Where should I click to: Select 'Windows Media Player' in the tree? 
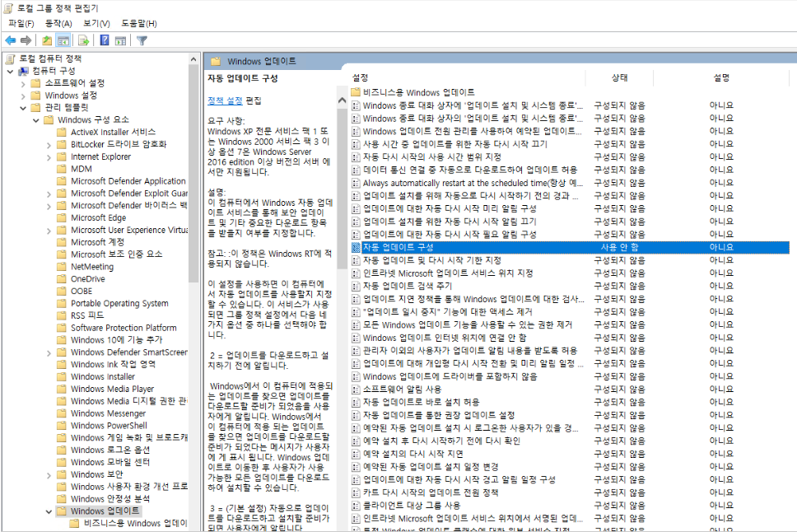[x=112, y=389]
